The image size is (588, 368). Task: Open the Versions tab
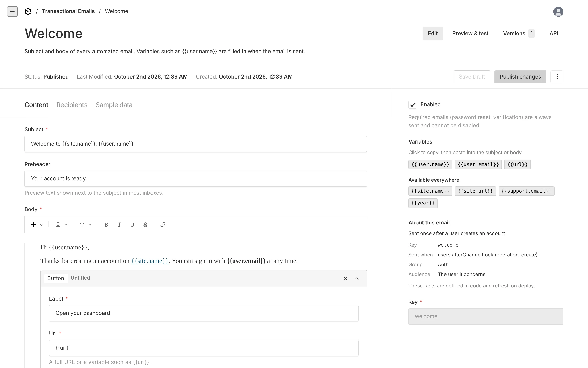pyautogui.click(x=519, y=33)
